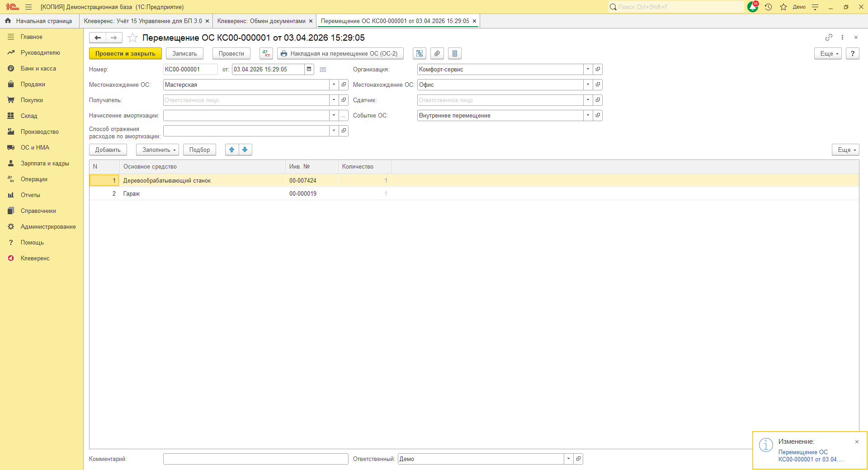Screen dimensions: 868x470
Task: Open the Перемещение ОС notification link
Action: click(x=811, y=456)
